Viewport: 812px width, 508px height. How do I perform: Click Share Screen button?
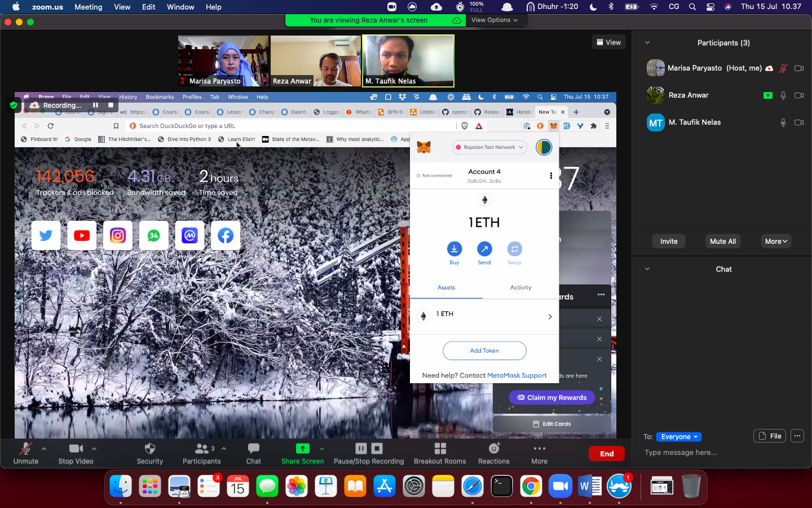pos(302,453)
